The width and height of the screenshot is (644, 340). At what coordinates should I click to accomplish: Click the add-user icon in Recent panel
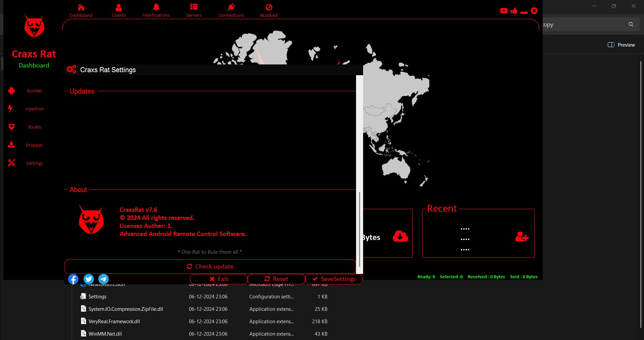522,237
